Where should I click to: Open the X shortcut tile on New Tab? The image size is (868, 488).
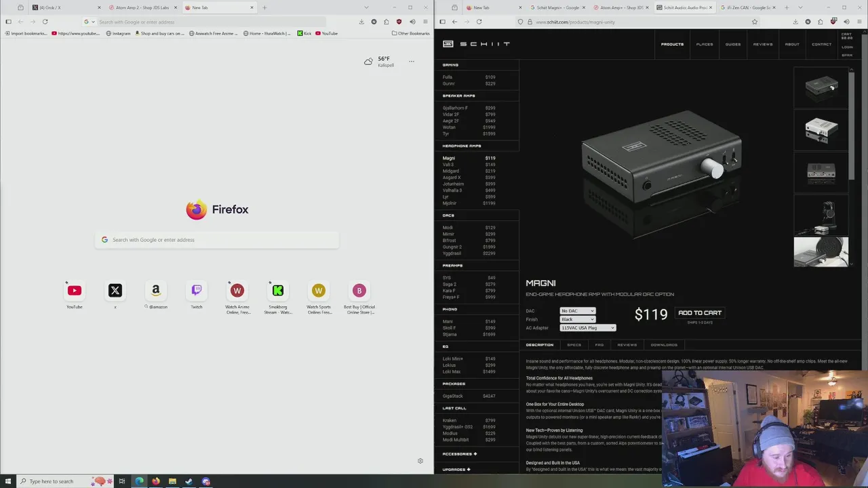(x=115, y=291)
